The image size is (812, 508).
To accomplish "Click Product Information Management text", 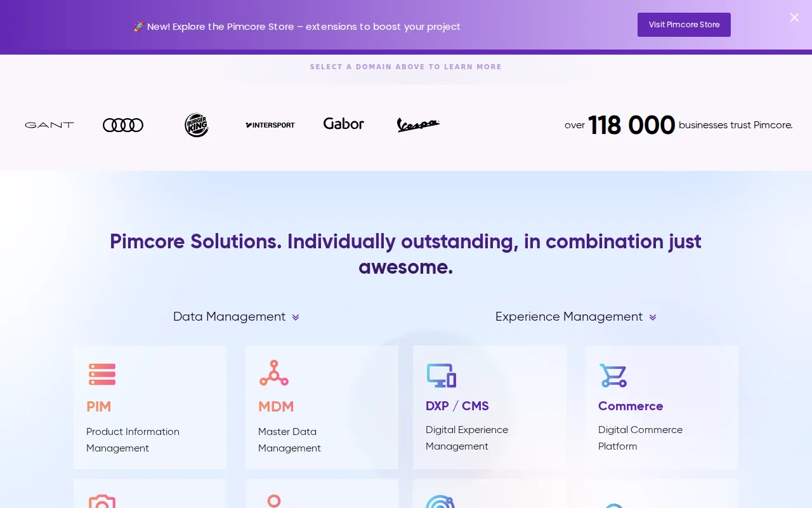I will click(x=133, y=440).
